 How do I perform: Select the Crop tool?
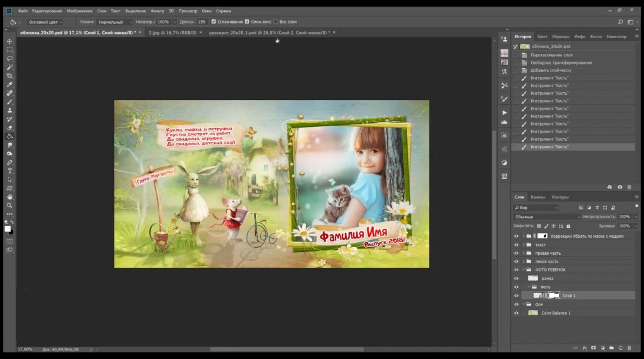[10, 76]
